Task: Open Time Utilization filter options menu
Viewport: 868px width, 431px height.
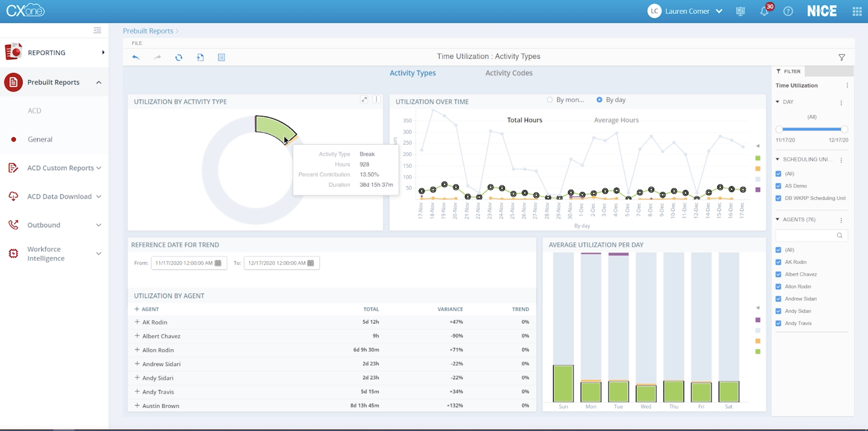Action: (x=847, y=86)
